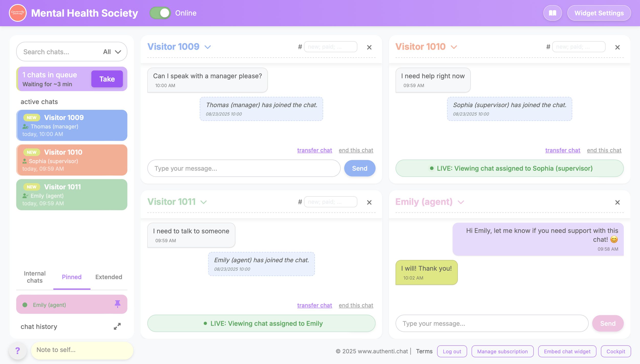640x364 pixels.
Task: Expand chat history with arrows icon
Action: click(x=117, y=326)
